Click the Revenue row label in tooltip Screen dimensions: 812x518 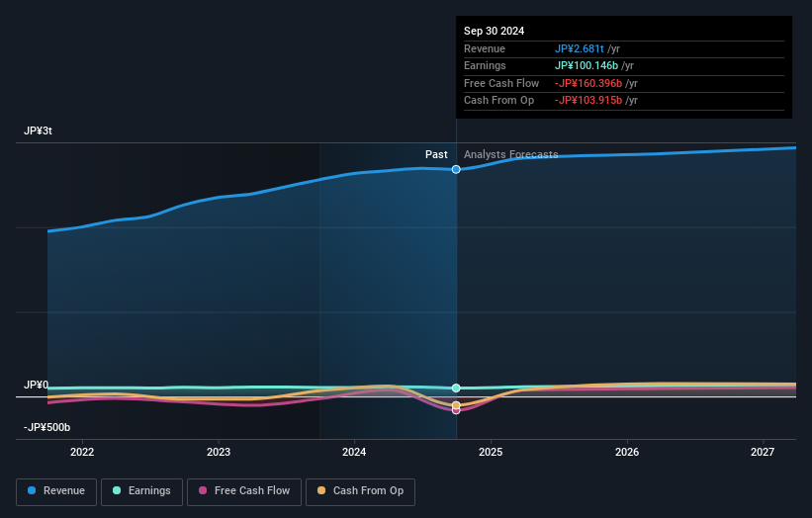485,48
